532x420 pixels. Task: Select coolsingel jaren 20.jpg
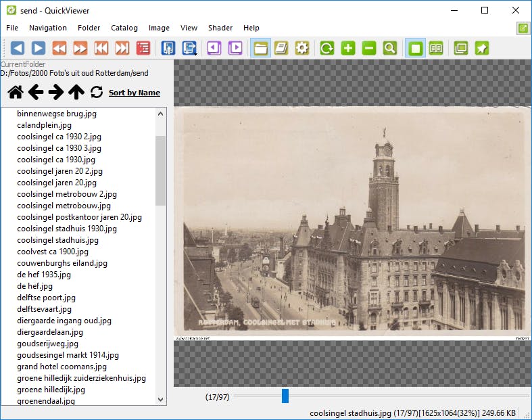57,183
